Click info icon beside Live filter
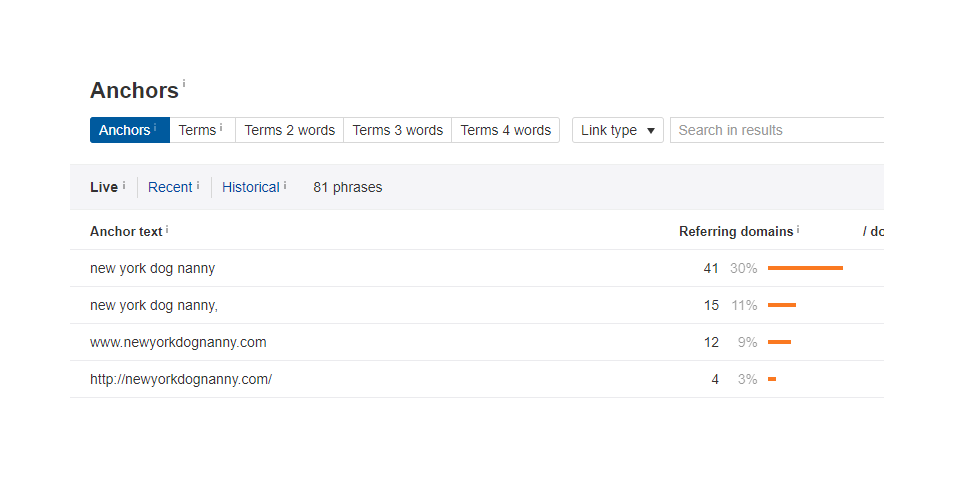 click(124, 185)
